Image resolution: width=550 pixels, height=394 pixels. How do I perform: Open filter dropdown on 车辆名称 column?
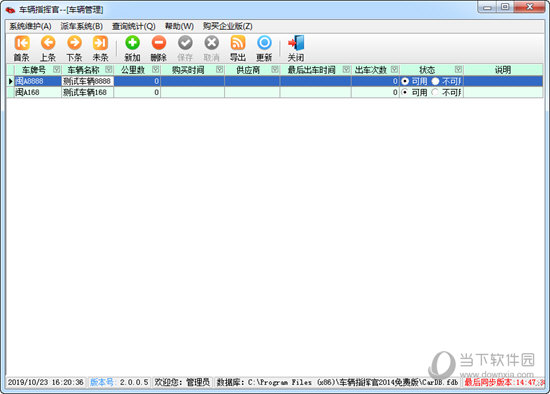109,69
